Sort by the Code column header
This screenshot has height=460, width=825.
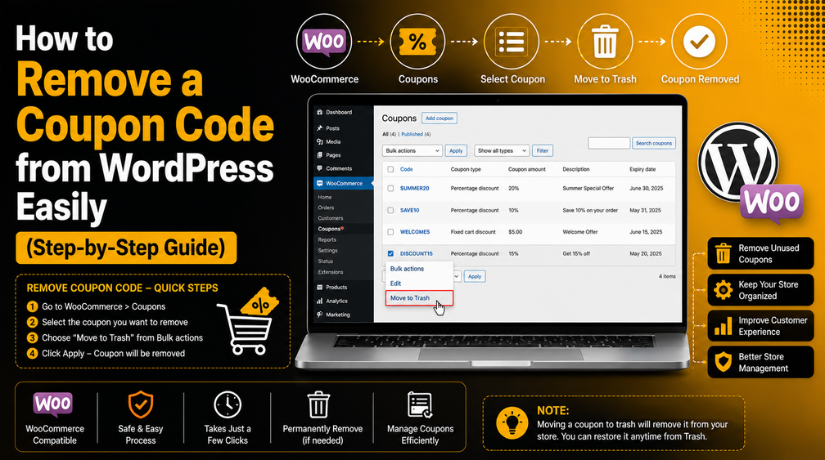pyautogui.click(x=406, y=169)
